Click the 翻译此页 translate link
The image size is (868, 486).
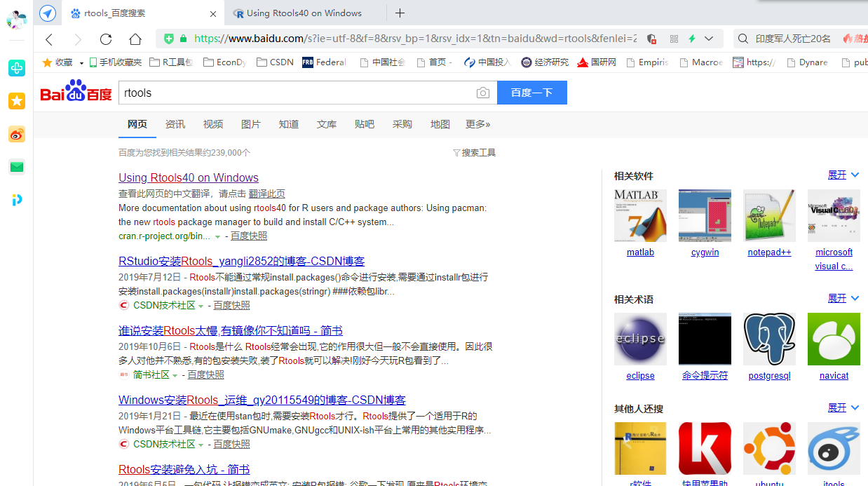coord(267,194)
